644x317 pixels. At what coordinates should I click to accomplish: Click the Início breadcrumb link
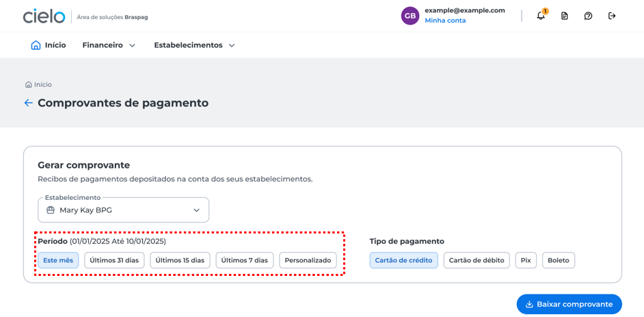pos(42,85)
